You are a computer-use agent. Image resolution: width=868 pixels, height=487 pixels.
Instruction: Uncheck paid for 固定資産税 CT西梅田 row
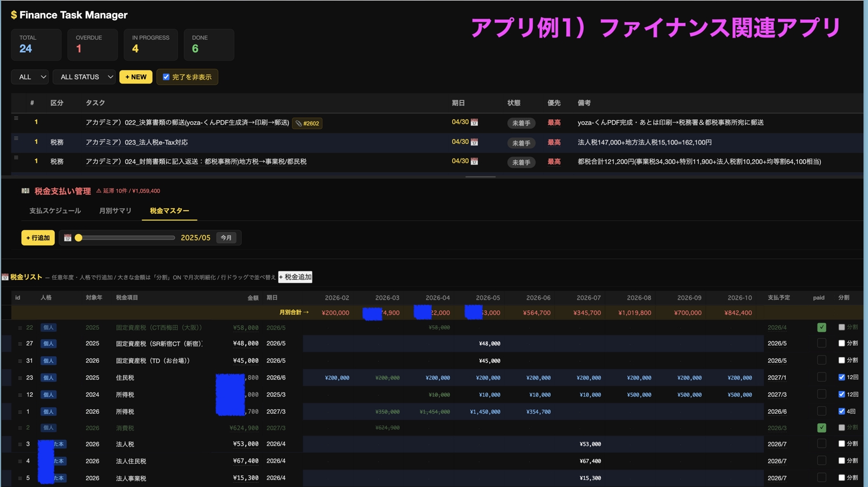point(822,327)
